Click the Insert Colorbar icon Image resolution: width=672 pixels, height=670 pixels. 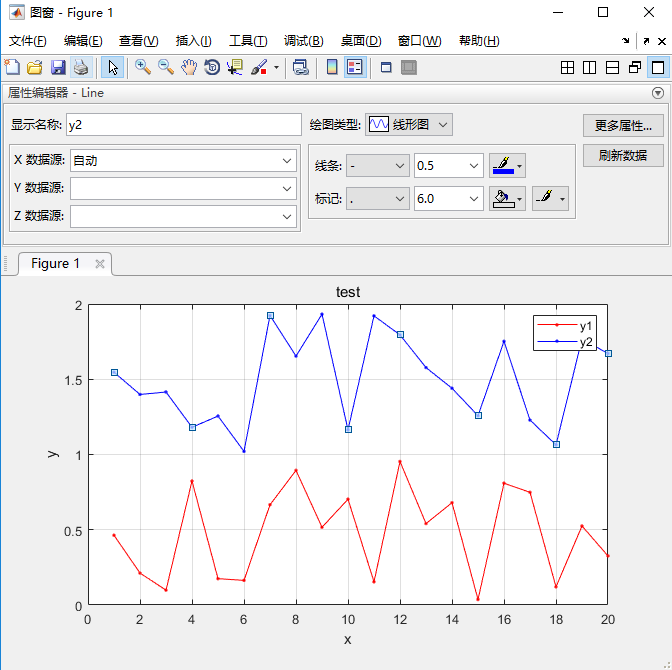332,67
